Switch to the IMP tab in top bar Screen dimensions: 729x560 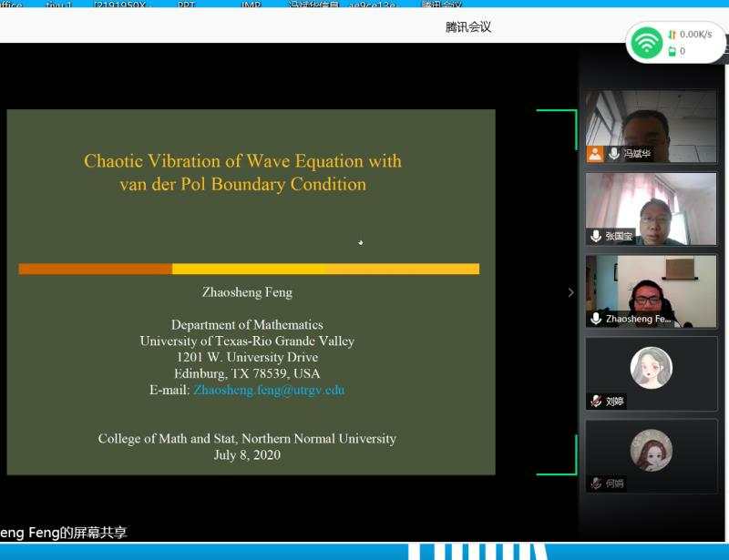[251, 5]
